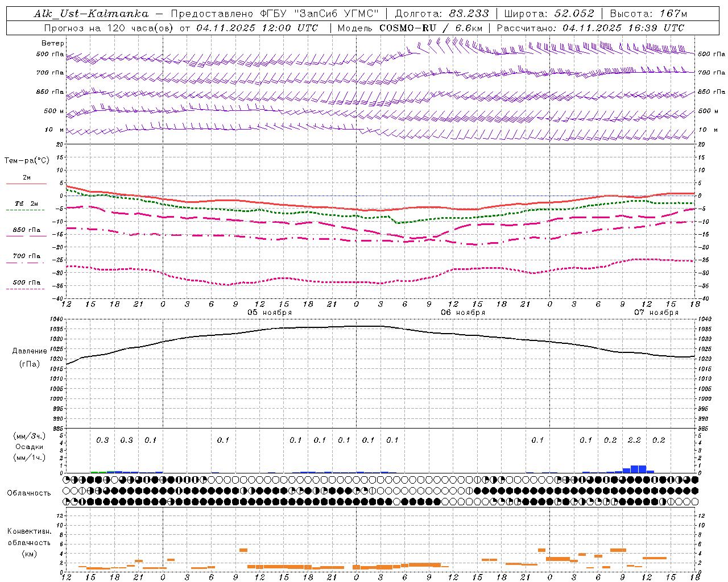728x582 pixels.
Task: Click the Высота: 167м value
Action: [x=648, y=14]
